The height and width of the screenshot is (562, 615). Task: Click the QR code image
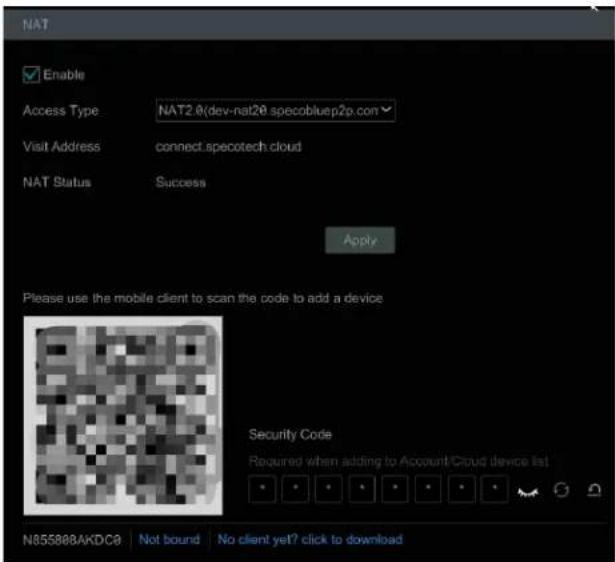pyautogui.click(x=123, y=415)
